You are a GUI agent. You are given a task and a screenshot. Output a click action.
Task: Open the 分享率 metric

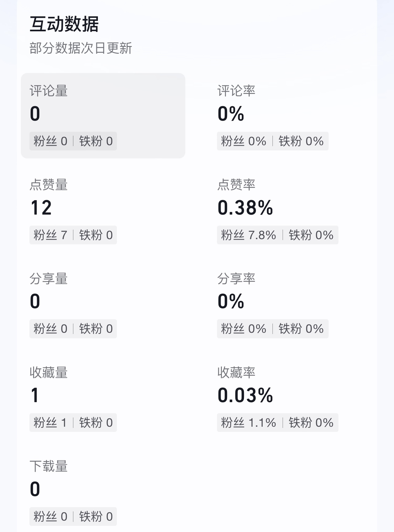pos(236,279)
